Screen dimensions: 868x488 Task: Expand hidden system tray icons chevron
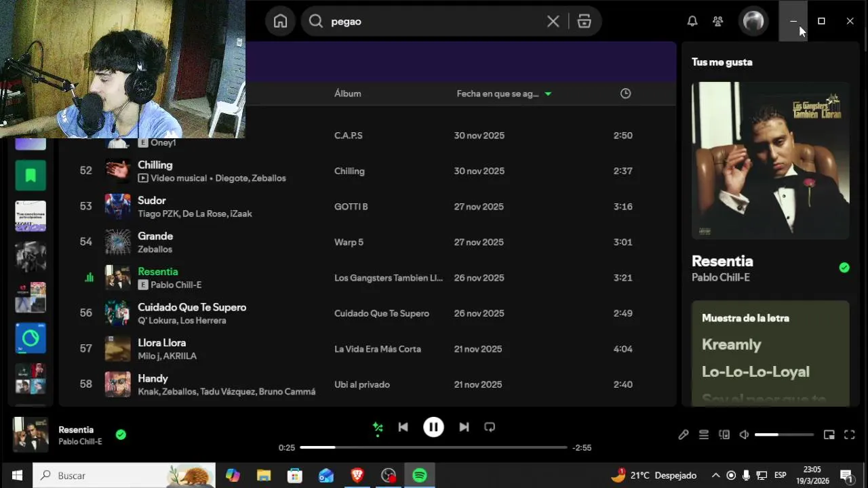tap(715, 476)
